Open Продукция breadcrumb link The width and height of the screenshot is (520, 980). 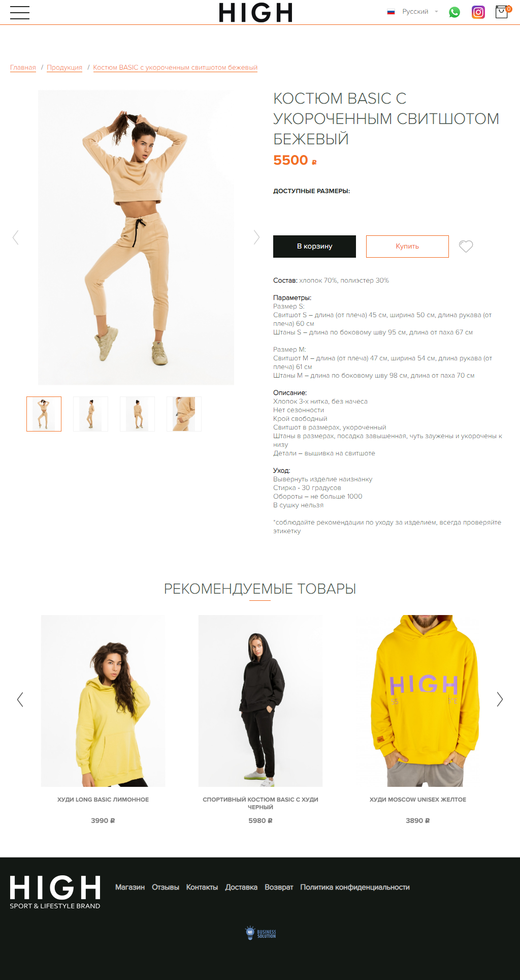(x=64, y=68)
